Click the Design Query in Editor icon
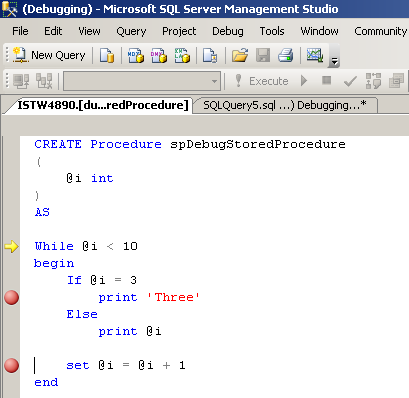This screenshot has width=409, height=398. click(396, 81)
